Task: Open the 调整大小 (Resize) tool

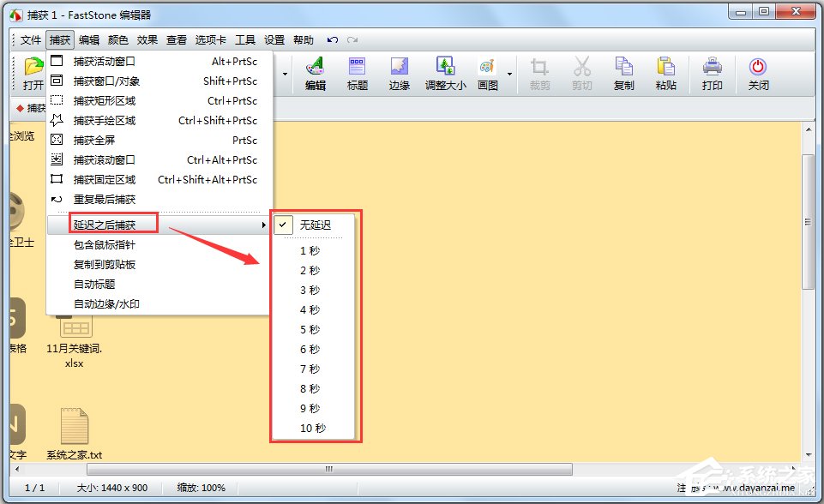Action: [445, 73]
